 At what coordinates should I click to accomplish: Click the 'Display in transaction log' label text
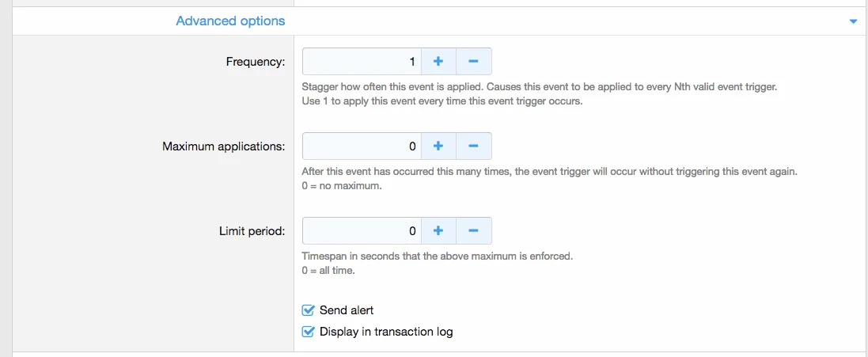386,332
